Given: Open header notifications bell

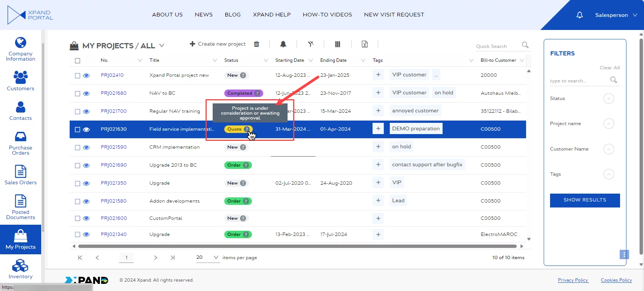Looking at the screenshot, I should tap(580, 15).
